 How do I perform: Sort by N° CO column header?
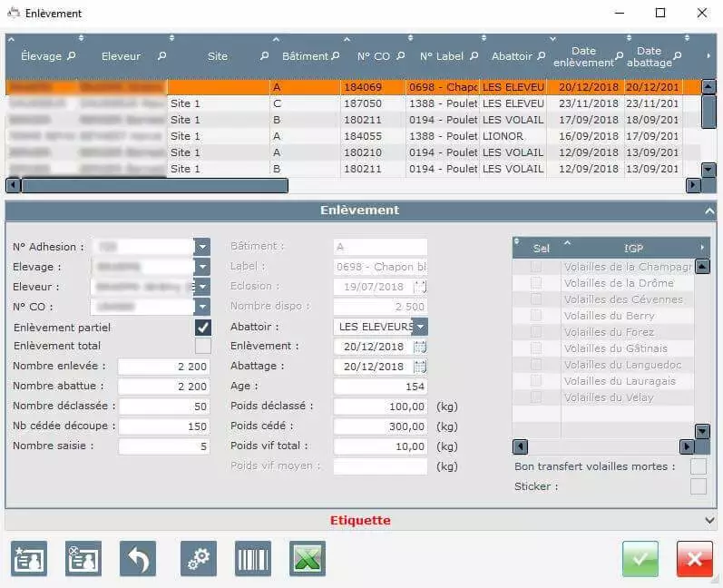click(374, 56)
